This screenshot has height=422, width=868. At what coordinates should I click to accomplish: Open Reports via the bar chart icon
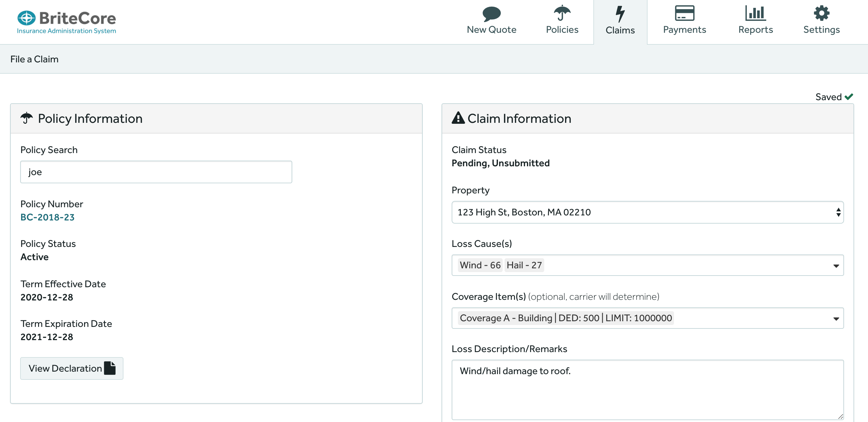pyautogui.click(x=755, y=13)
